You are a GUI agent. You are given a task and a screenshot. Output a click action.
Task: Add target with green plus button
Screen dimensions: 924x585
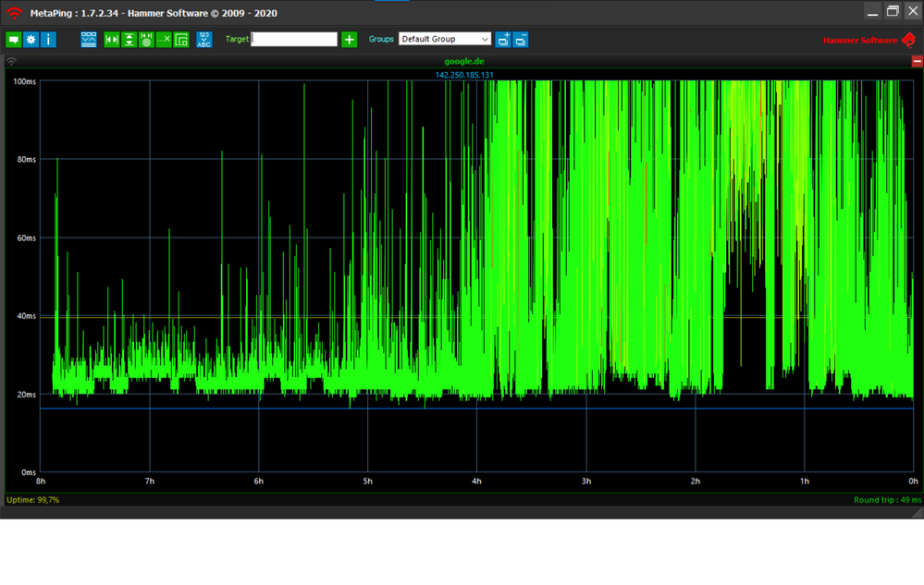point(349,39)
